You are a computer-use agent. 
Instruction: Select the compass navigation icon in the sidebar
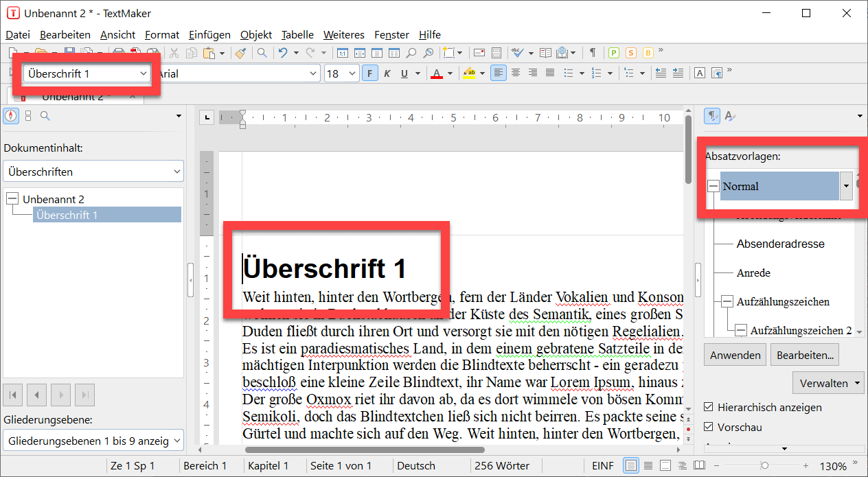tap(12, 116)
